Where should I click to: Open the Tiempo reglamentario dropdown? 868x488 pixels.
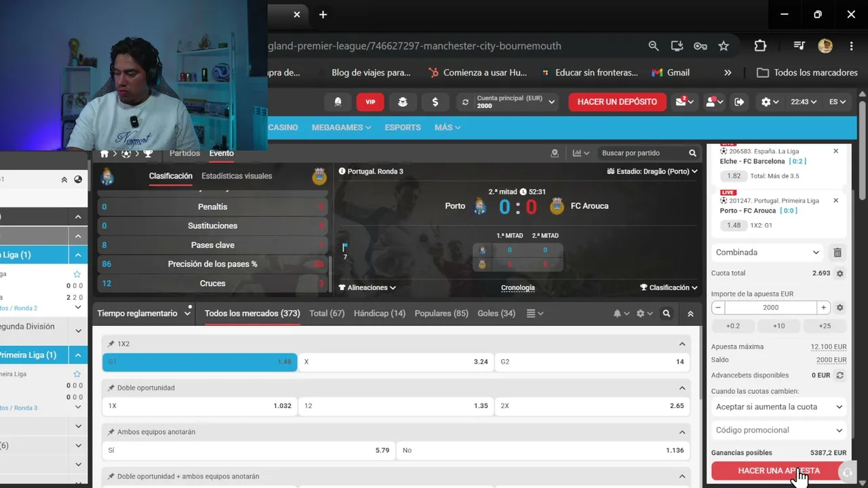click(x=144, y=314)
